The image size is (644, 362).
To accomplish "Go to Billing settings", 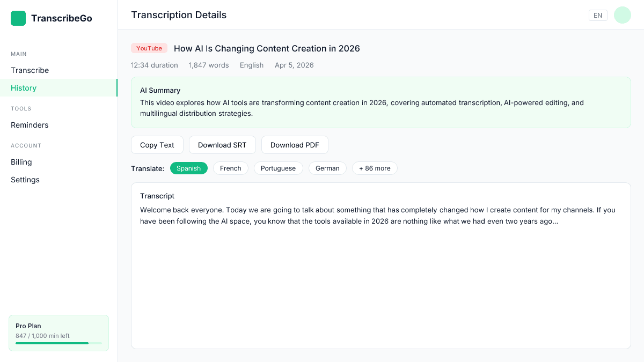I will pyautogui.click(x=21, y=162).
